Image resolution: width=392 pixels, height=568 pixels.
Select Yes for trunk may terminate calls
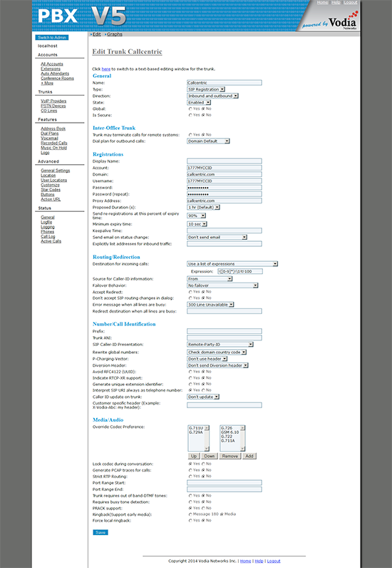coord(190,135)
